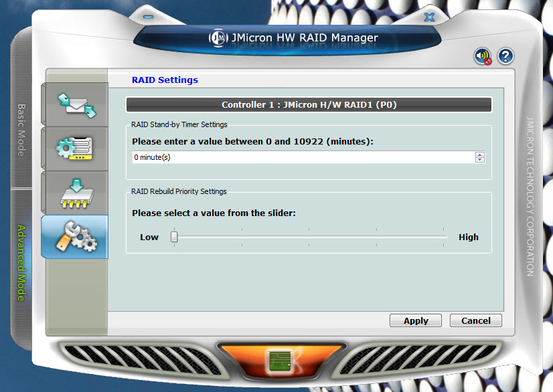Open the RAID configuration gear-and-drive icon
Viewport: 553px width, 392px height.
[75, 149]
